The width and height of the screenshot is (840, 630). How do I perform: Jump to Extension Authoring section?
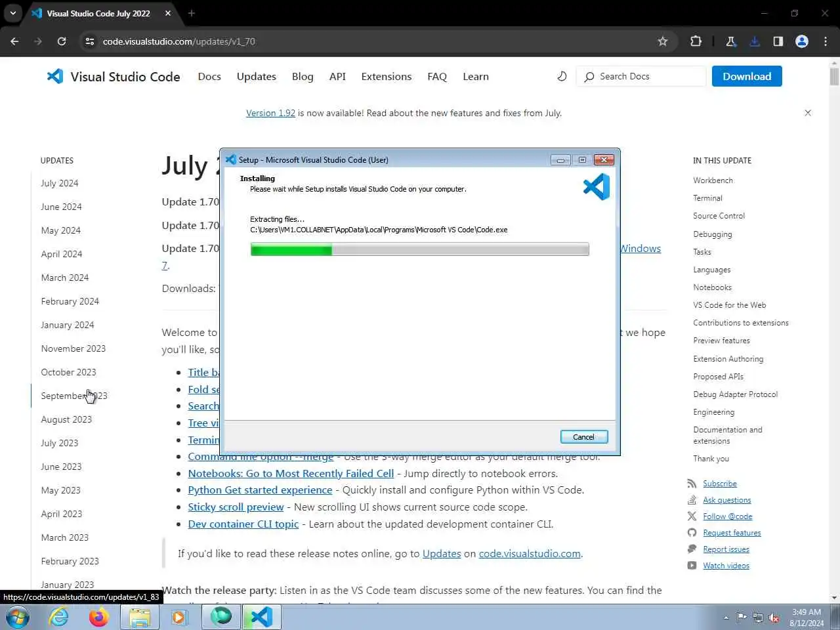pyautogui.click(x=728, y=359)
